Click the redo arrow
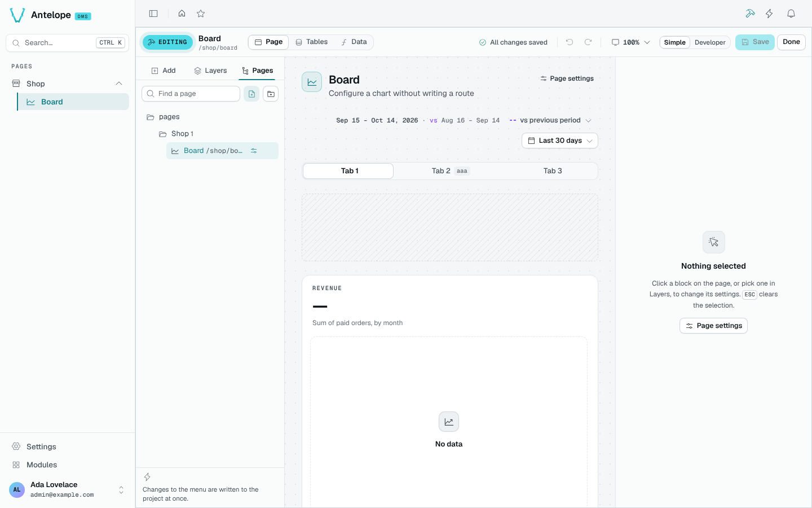Viewport: 812px width, 508px height. pos(588,42)
